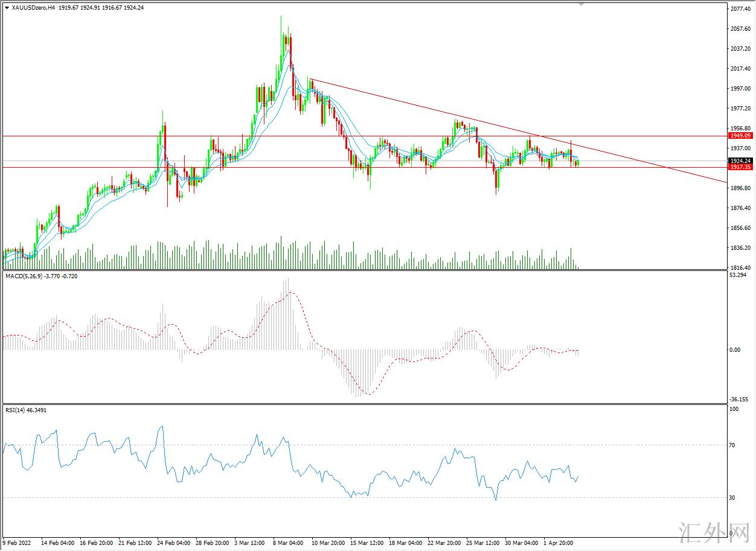
Task: Click the 18 Mar 04:00 time label
Action: [x=406, y=543]
